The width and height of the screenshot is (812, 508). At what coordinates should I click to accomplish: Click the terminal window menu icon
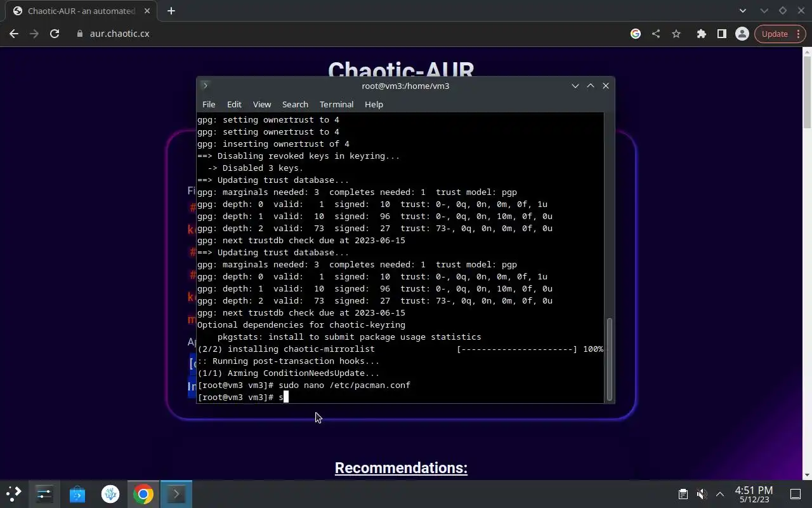pyautogui.click(x=205, y=86)
